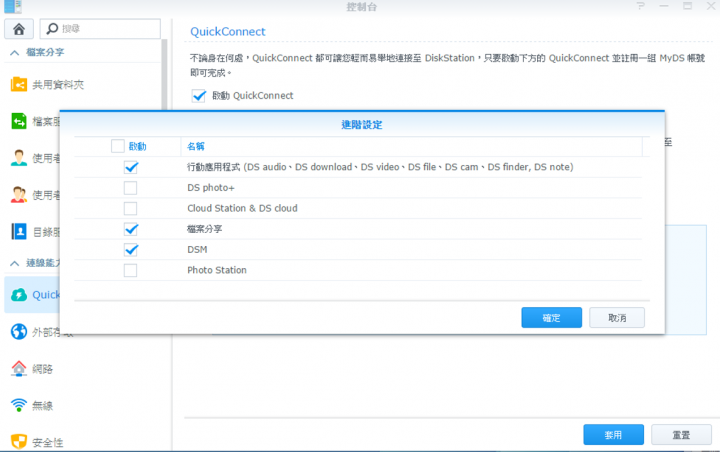
Task: Open the single-user account icon in sidebar
Action: pos(19,158)
